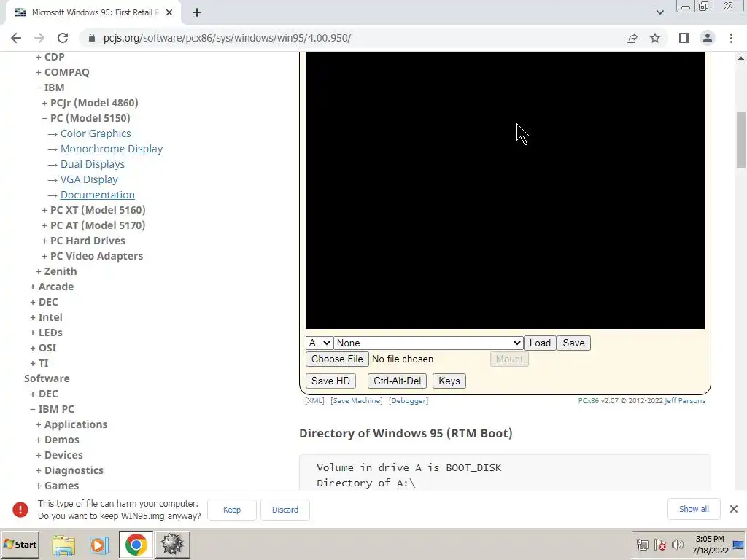Collapse the IBM tree entry
Image resolution: width=747 pixels, height=560 pixels.
pyautogui.click(x=50, y=87)
